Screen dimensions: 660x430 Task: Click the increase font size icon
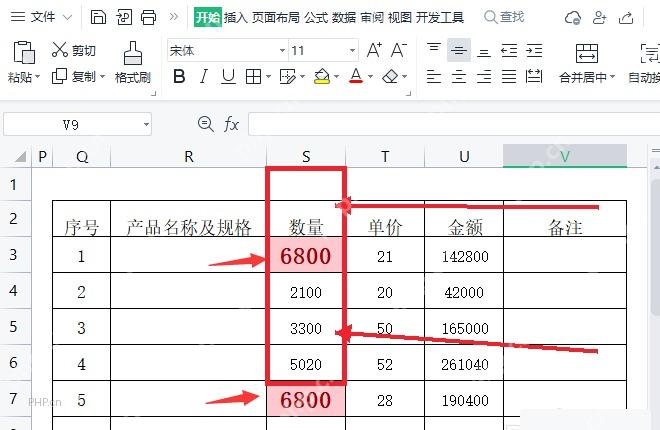(374, 50)
